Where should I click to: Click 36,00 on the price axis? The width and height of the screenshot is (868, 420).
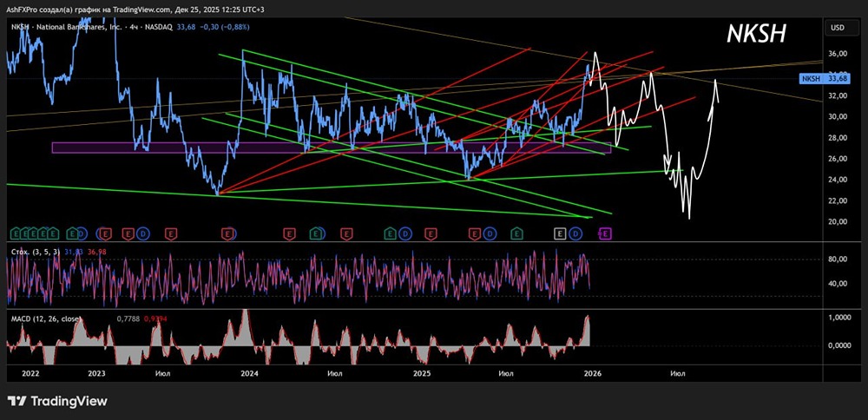(x=838, y=54)
